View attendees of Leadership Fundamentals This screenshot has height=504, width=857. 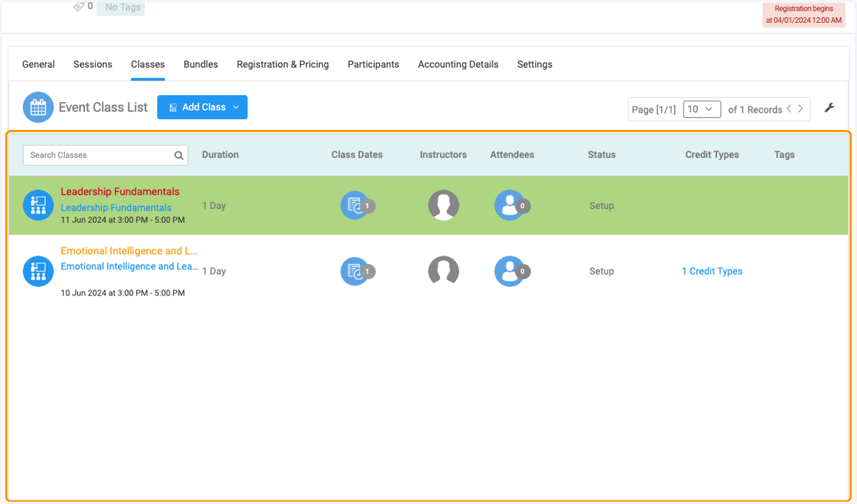coord(511,206)
